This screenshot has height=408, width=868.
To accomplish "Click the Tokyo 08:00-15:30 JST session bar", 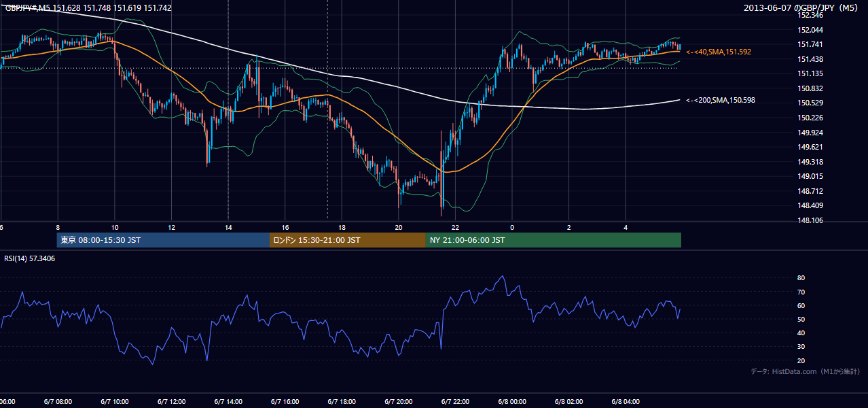I will 164,240.
